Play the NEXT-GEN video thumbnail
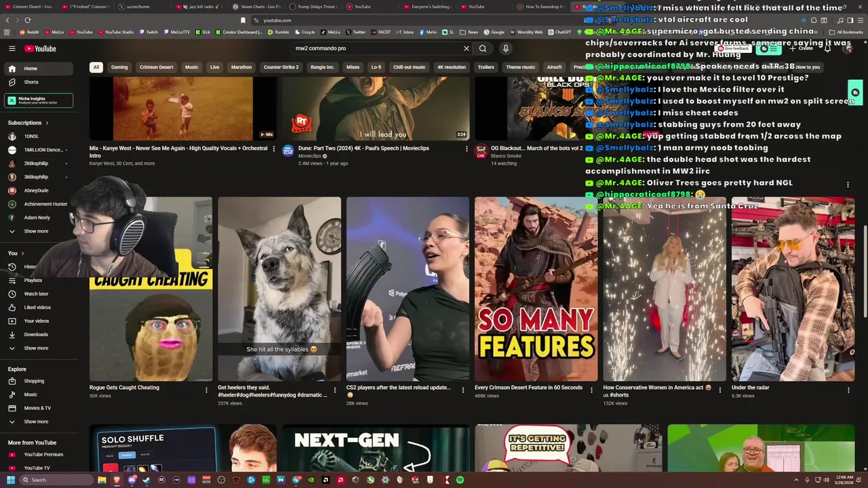Image resolution: width=868 pixels, height=488 pixels. point(376,448)
